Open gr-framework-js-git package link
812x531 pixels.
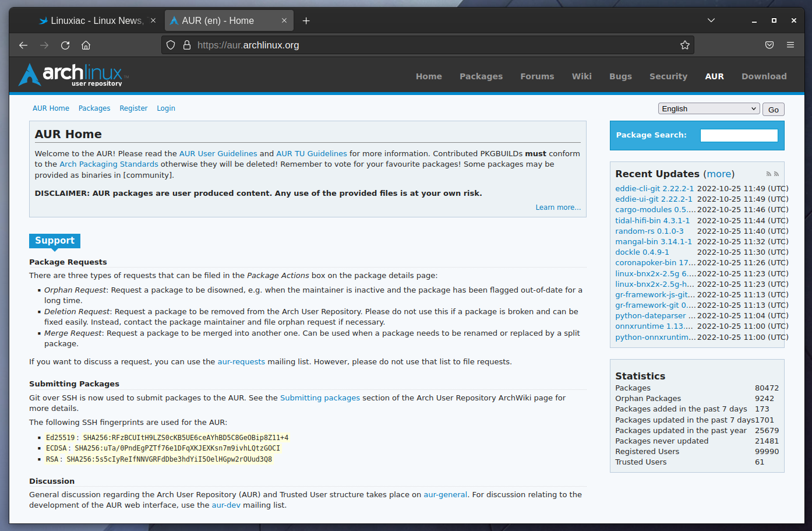tap(655, 295)
